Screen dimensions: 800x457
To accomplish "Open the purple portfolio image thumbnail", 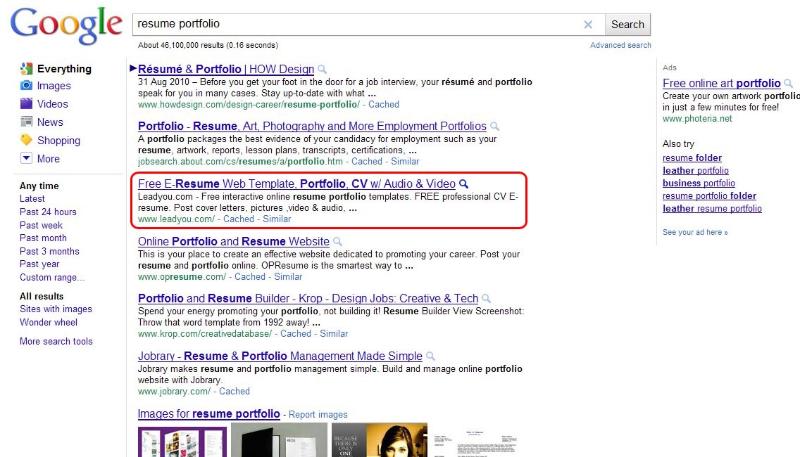I will coord(182,440).
